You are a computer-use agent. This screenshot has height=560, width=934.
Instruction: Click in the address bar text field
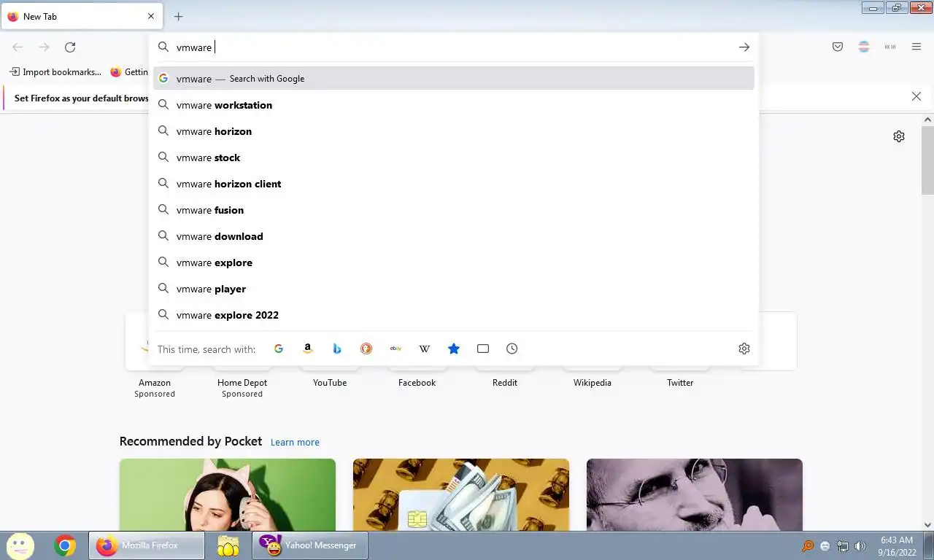tap(452, 47)
